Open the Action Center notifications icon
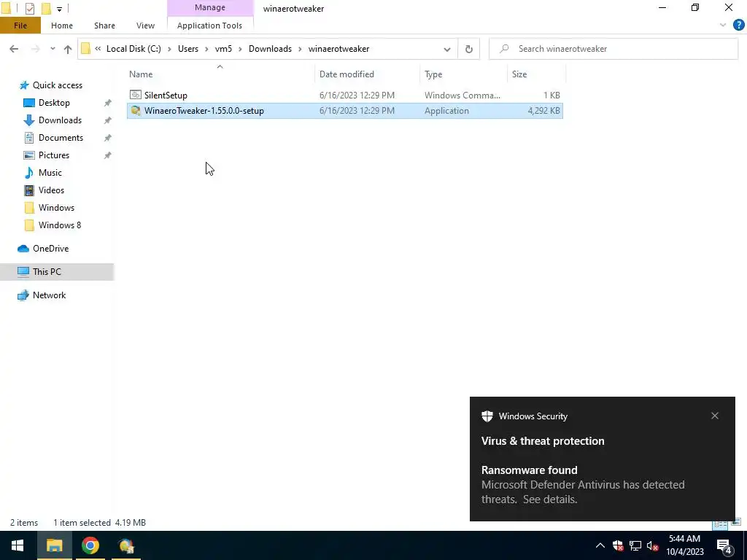This screenshot has width=747, height=560. point(725,545)
